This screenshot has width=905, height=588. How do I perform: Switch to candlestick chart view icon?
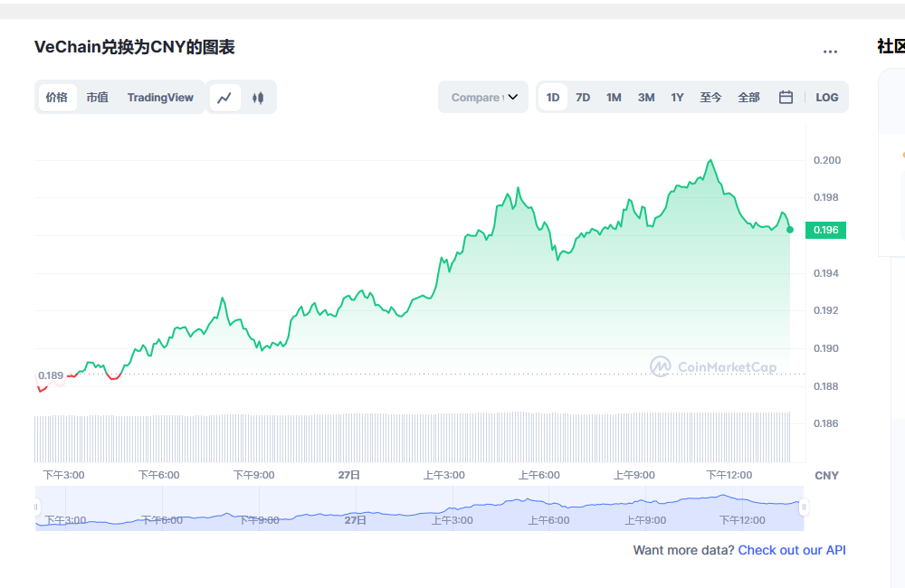point(258,98)
